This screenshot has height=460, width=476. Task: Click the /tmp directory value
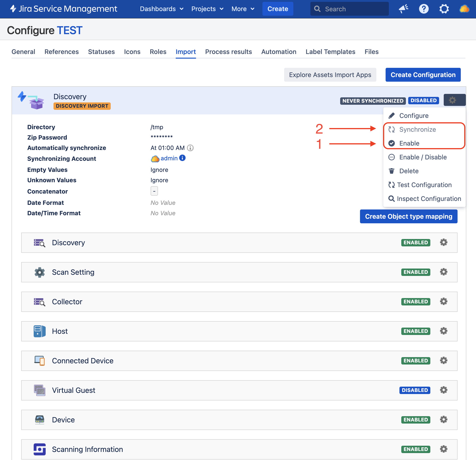point(157,127)
